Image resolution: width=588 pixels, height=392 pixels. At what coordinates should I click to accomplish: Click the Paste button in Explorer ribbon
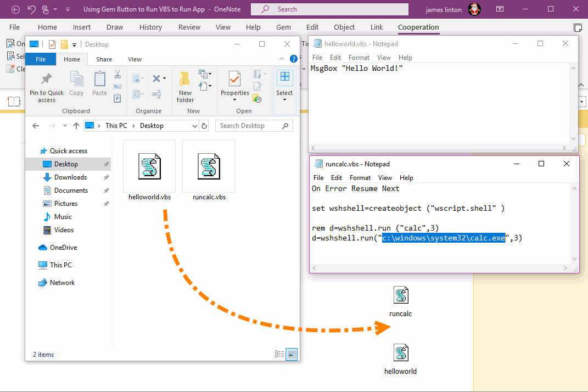pos(99,84)
